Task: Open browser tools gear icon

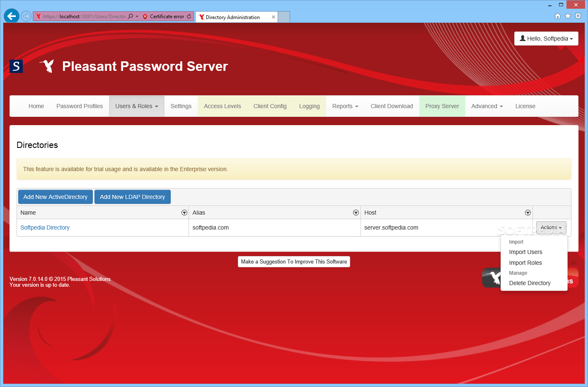Action: pyautogui.click(x=578, y=16)
